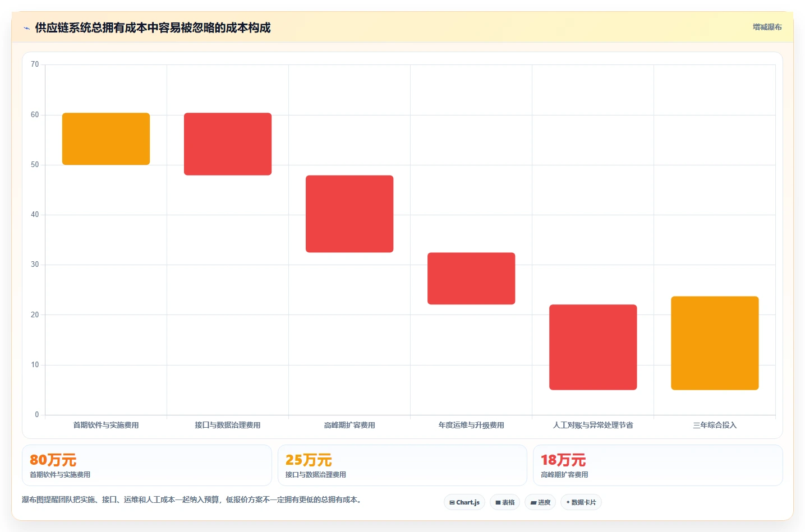
Task: Select the Chart.js chip
Action: click(464, 502)
